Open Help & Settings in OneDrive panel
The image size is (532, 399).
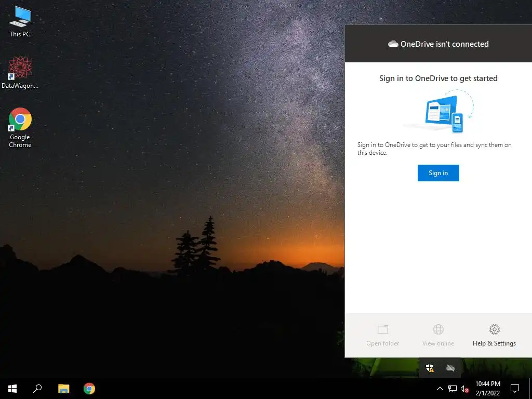coord(494,335)
